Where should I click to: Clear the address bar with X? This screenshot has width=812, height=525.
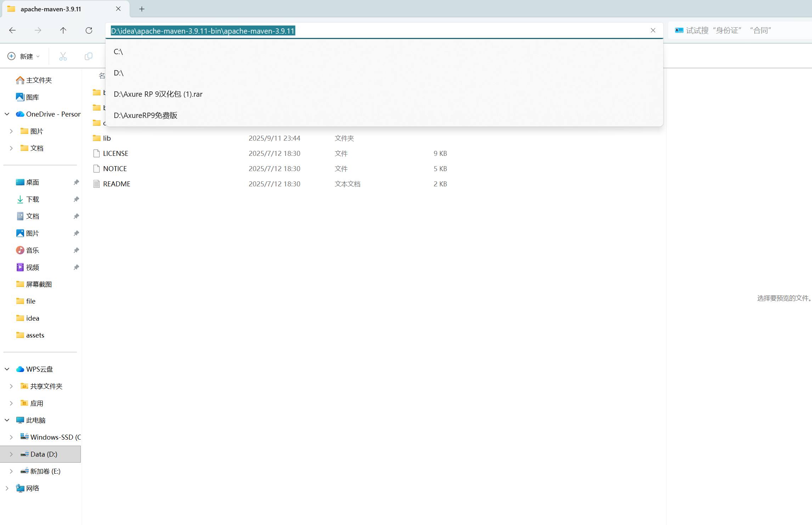click(653, 30)
